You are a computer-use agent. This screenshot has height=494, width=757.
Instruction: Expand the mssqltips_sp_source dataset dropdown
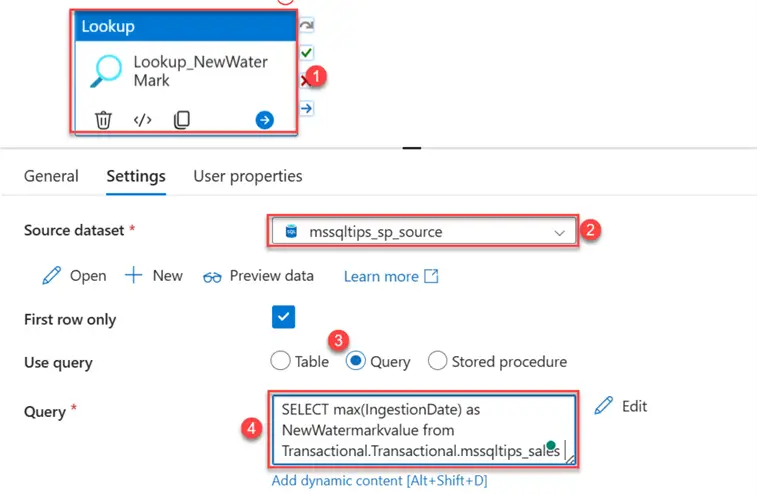pos(559,232)
